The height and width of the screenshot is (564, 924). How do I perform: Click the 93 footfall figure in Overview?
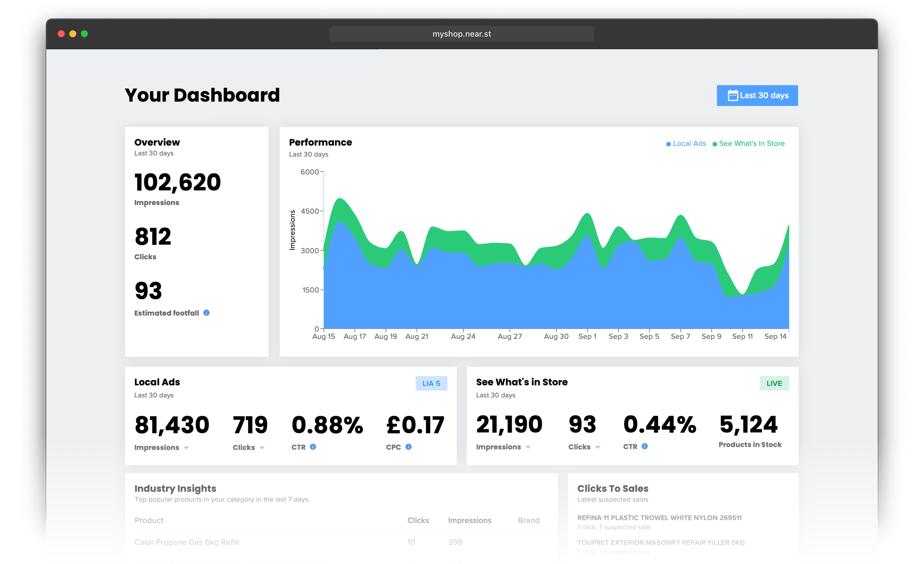click(x=148, y=291)
